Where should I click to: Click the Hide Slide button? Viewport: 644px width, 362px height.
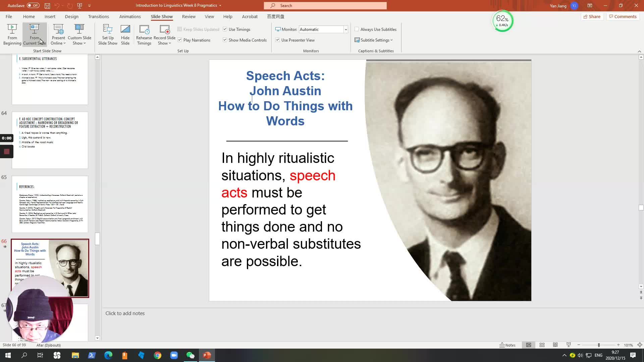pos(125,35)
